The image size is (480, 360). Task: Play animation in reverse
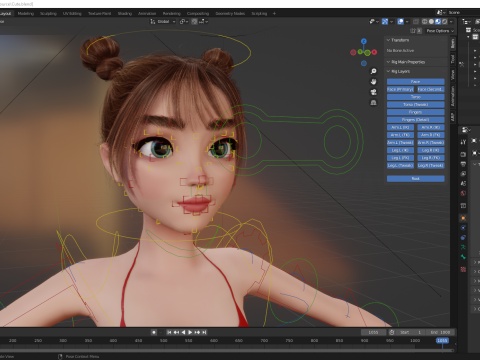(x=183, y=332)
